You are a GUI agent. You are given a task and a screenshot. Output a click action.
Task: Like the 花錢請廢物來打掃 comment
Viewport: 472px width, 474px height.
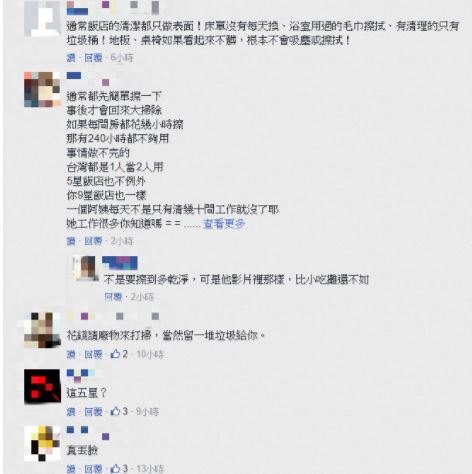tap(71, 354)
